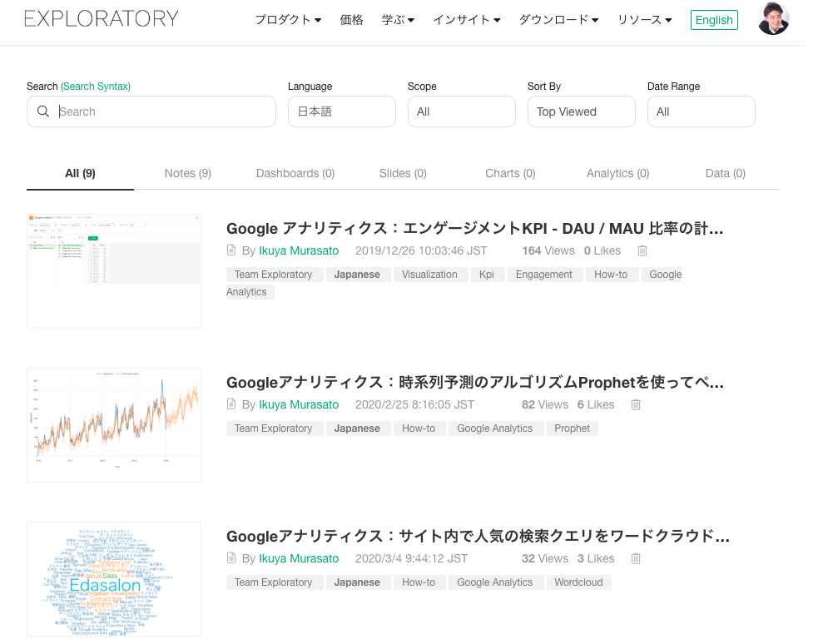The width and height of the screenshot is (813, 644).
Task: Select the All (9) tab
Action: click(81, 174)
